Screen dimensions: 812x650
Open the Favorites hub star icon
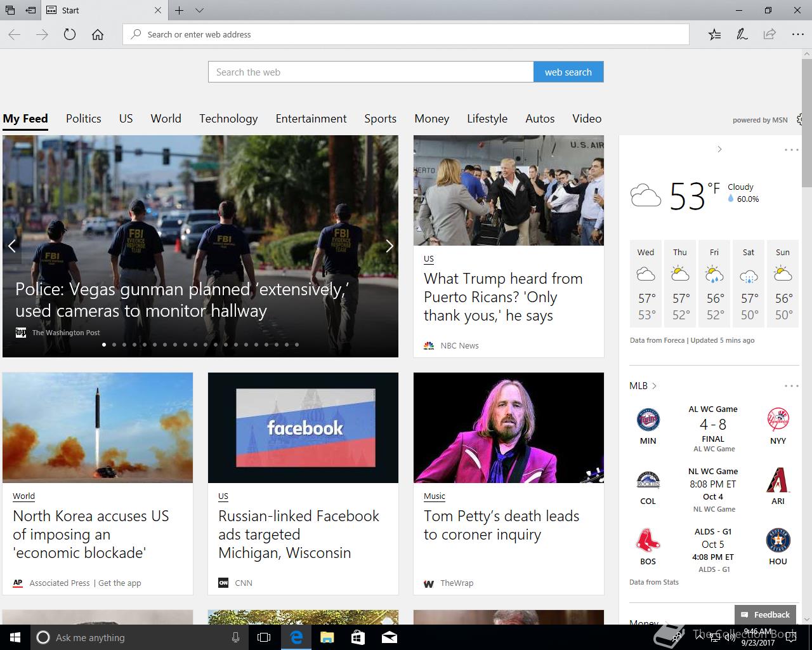pos(714,34)
